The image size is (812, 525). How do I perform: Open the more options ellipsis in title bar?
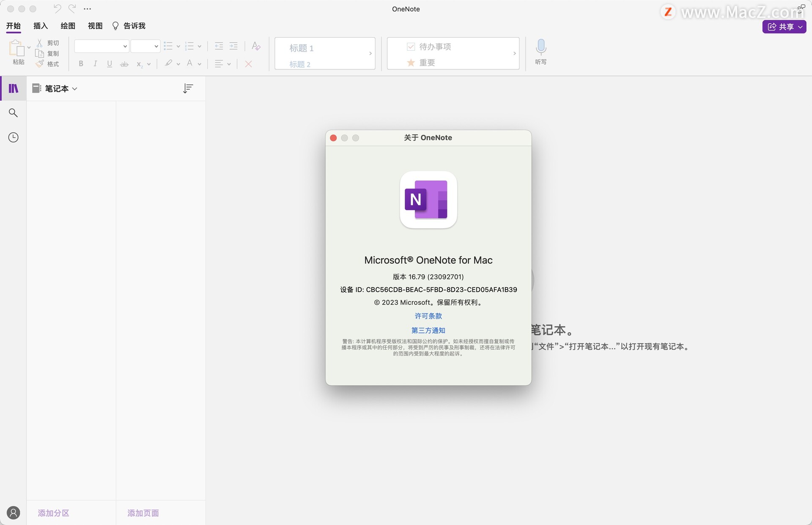(88, 9)
